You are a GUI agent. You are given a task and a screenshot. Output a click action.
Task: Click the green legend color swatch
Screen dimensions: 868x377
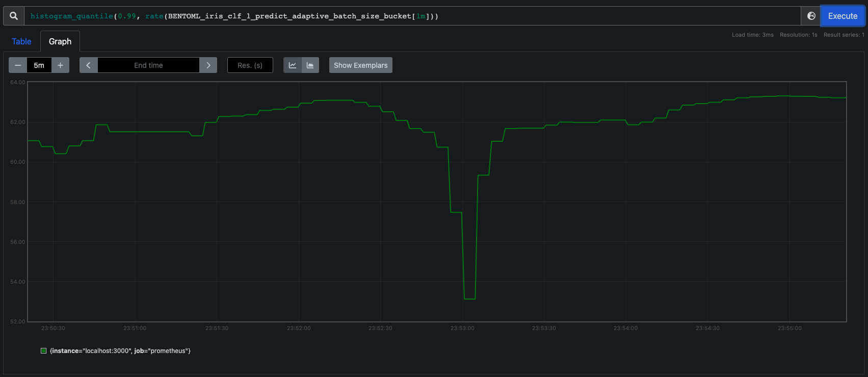click(x=43, y=351)
